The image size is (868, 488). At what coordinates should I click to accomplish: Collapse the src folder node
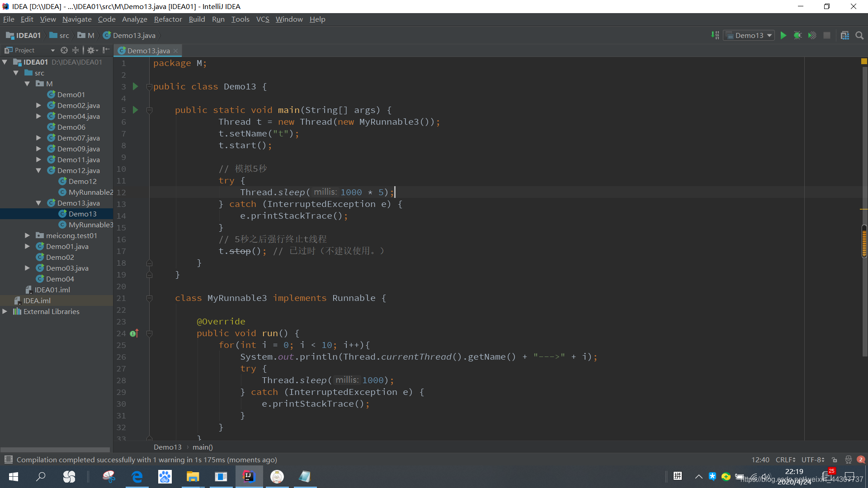tap(16, 73)
